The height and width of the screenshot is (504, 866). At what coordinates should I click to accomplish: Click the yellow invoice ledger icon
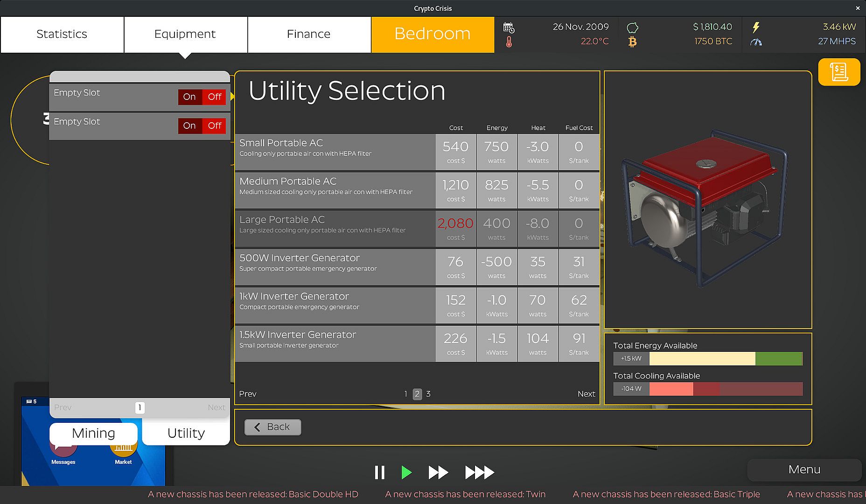pos(838,72)
